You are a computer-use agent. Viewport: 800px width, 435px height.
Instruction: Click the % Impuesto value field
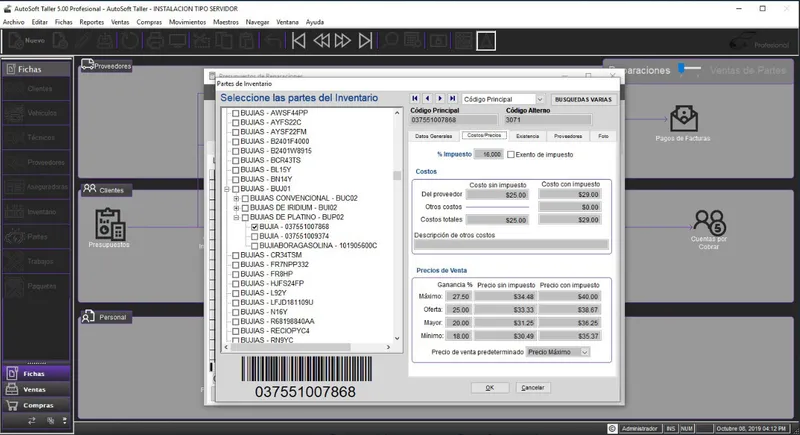(489, 155)
